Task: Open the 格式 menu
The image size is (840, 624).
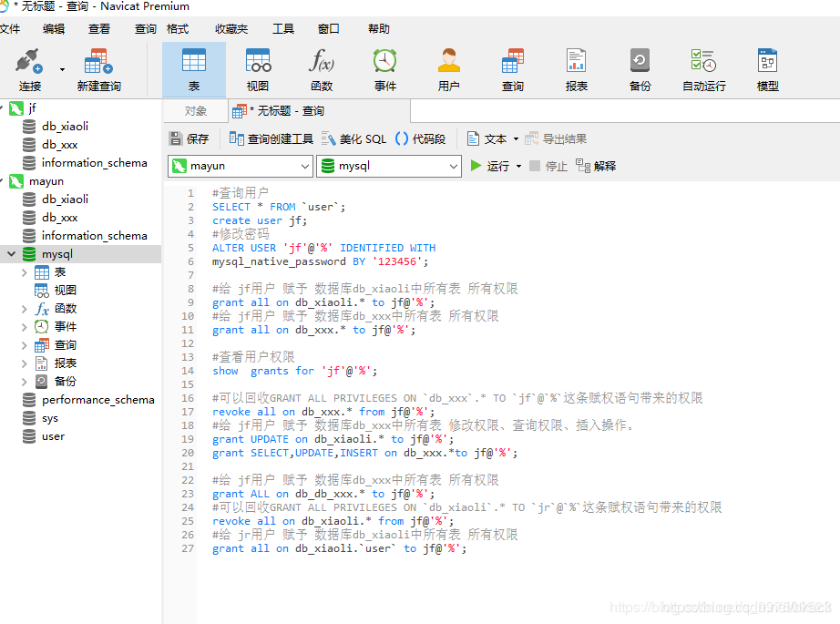Action: [178, 29]
